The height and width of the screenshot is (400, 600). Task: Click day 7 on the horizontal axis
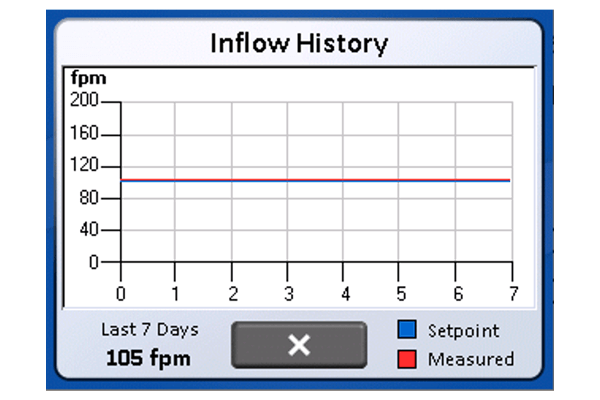(x=512, y=295)
